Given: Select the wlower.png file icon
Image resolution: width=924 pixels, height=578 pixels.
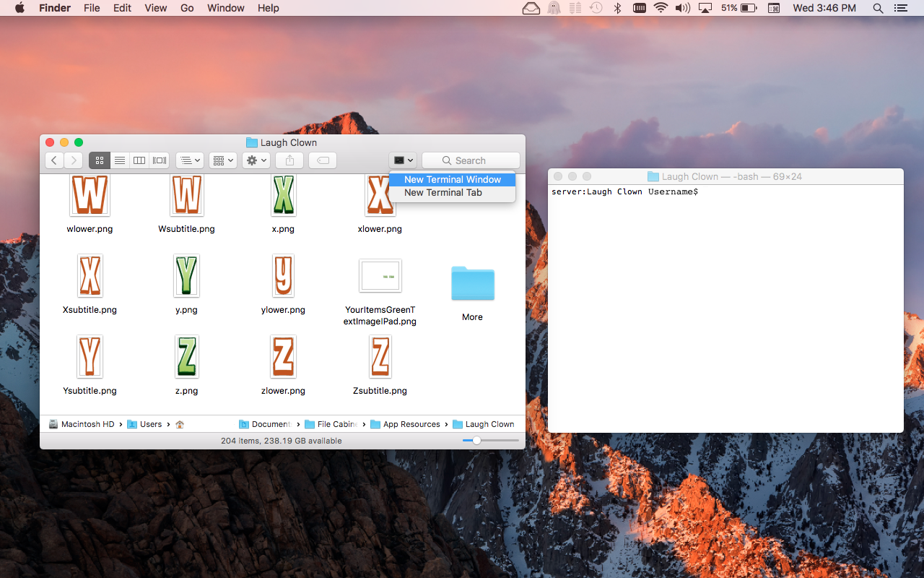Looking at the screenshot, I should [x=90, y=195].
